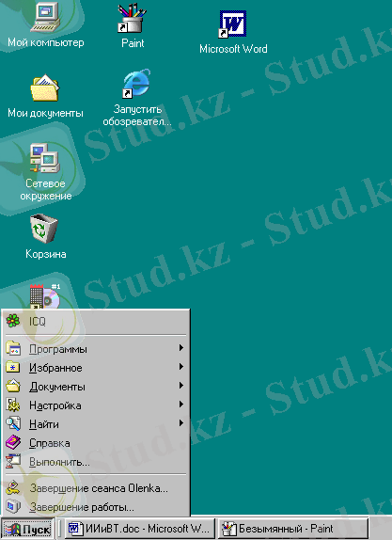The width and height of the screenshot is (392, 540).
Task: Select the Paint shortcut icon
Action: 133,18
